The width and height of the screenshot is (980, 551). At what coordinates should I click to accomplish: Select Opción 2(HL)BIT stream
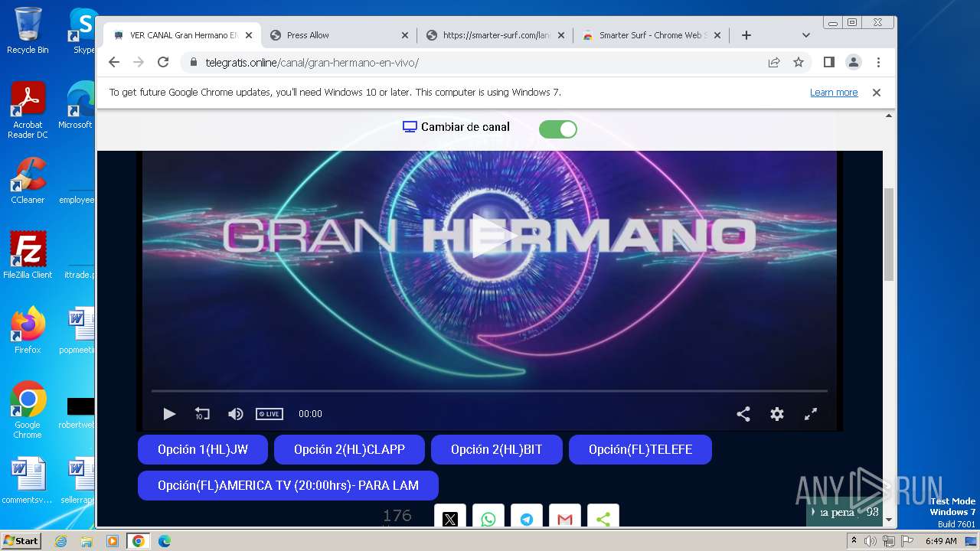point(497,450)
